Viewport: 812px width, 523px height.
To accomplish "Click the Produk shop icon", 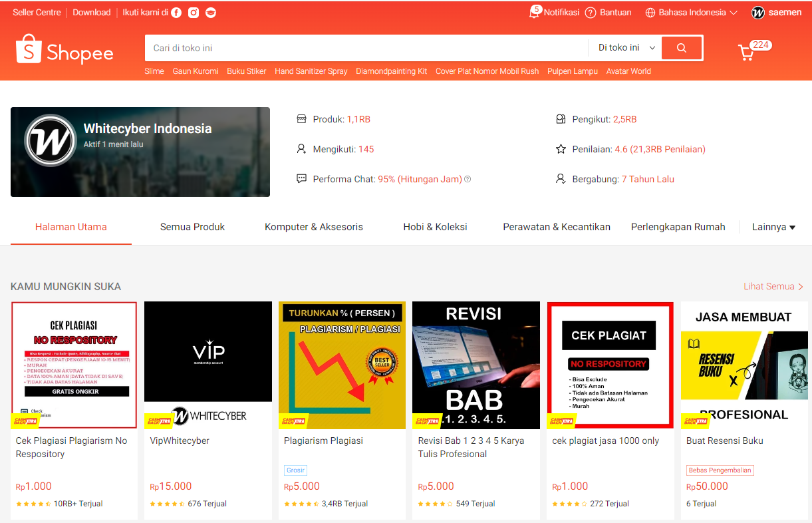I will pyautogui.click(x=301, y=119).
